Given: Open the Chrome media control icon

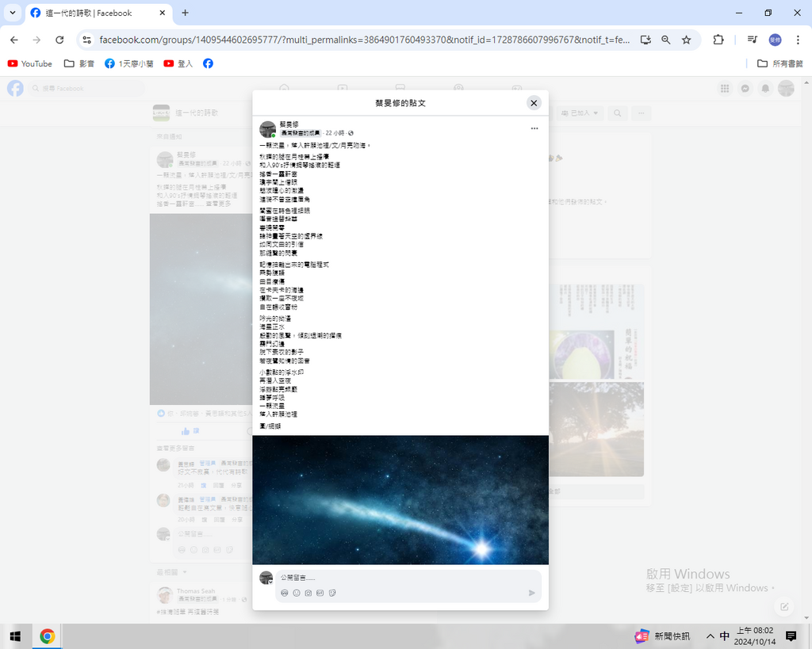Looking at the screenshot, I should tap(752, 40).
